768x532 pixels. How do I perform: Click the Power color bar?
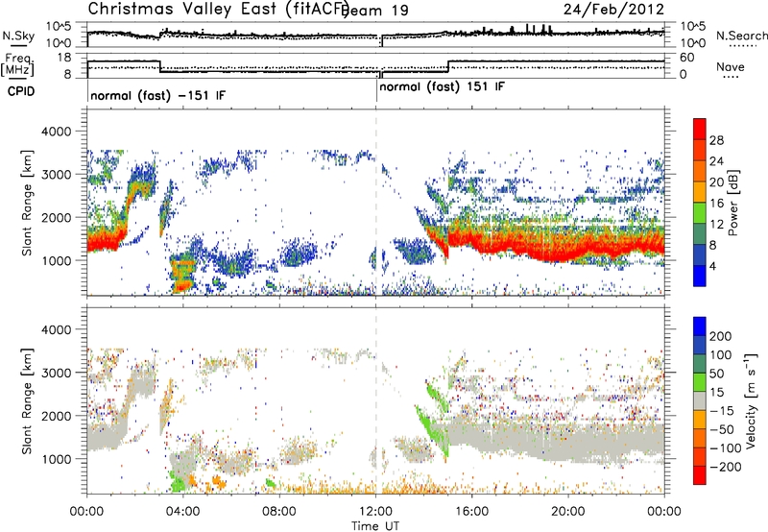700,203
